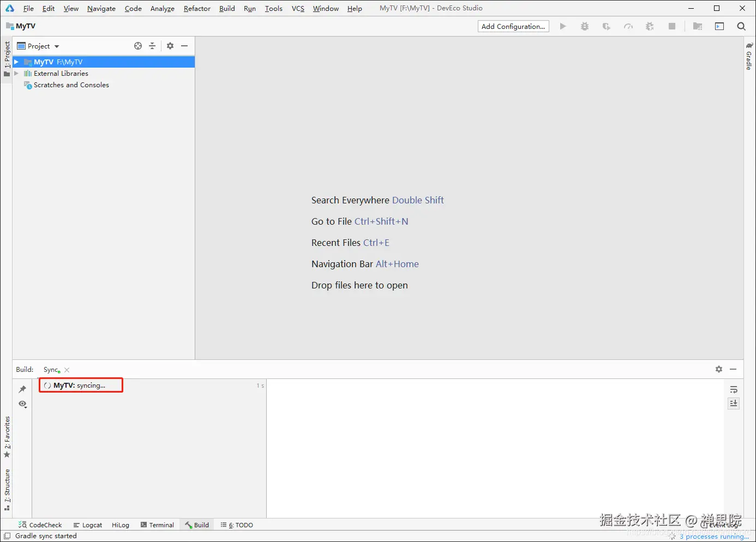Open the Logcat tool window
The width and height of the screenshot is (756, 542).
[88, 525]
